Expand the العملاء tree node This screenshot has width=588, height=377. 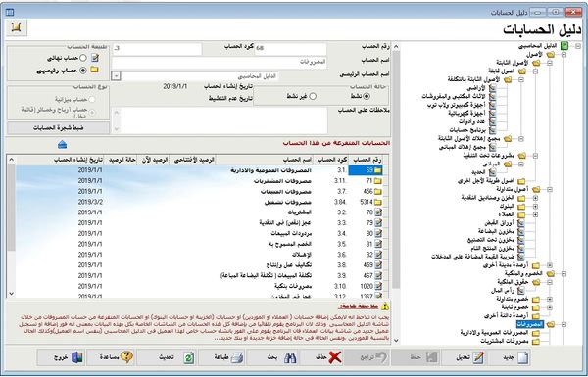(535, 214)
